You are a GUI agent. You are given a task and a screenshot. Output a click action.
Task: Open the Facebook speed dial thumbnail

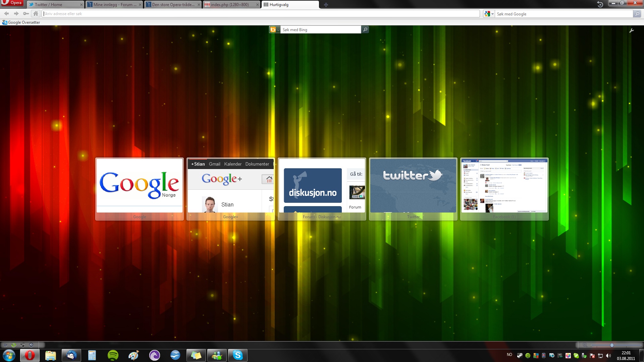pyautogui.click(x=504, y=189)
